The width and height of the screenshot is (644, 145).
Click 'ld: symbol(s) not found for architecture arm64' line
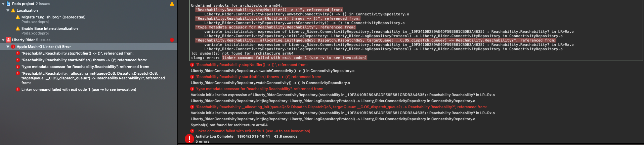(x=242, y=53)
